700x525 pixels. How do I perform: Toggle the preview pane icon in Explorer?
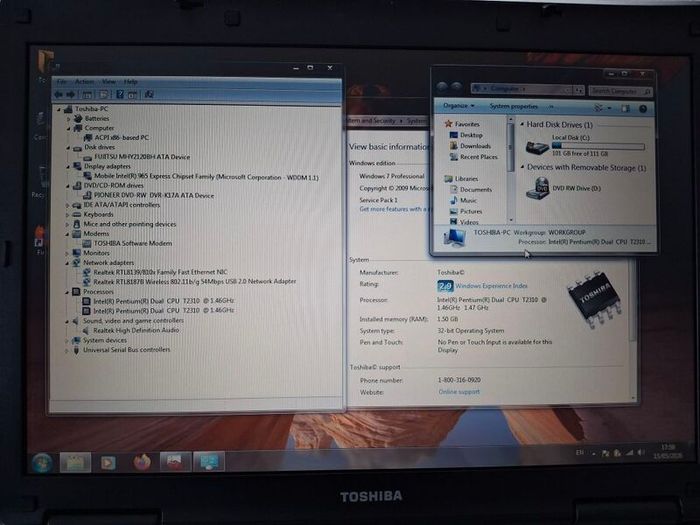coord(625,108)
